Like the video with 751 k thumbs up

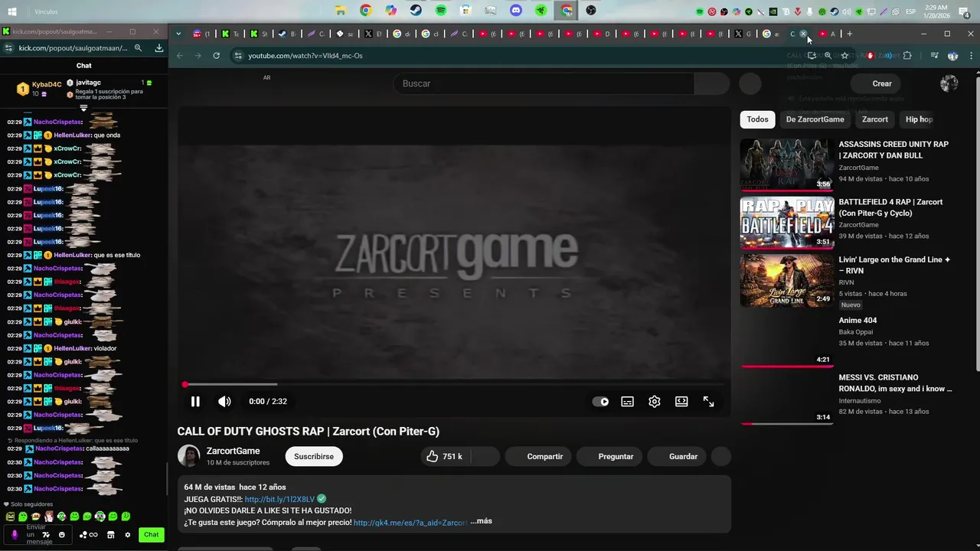point(445,456)
